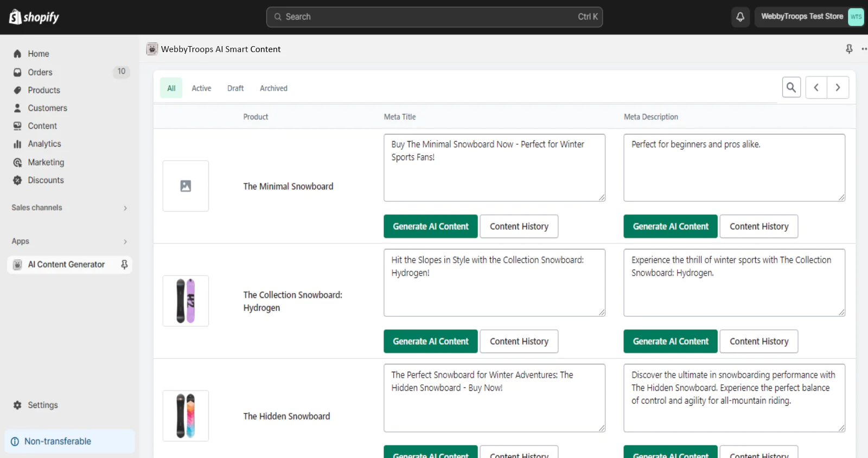The height and width of the screenshot is (458, 868).
Task: Click the Content sidebar icon
Action: click(x=17, y=126)
